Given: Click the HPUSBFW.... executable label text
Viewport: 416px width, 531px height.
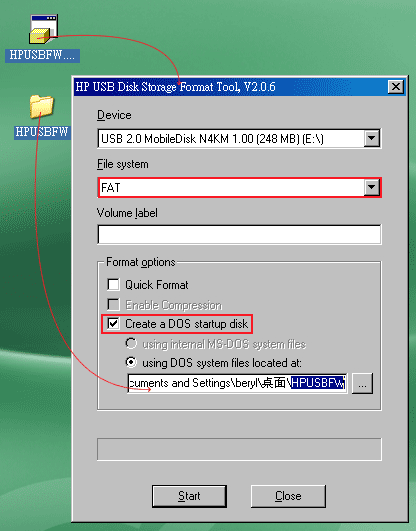Looking at the screenshot, I should (42, 55).
